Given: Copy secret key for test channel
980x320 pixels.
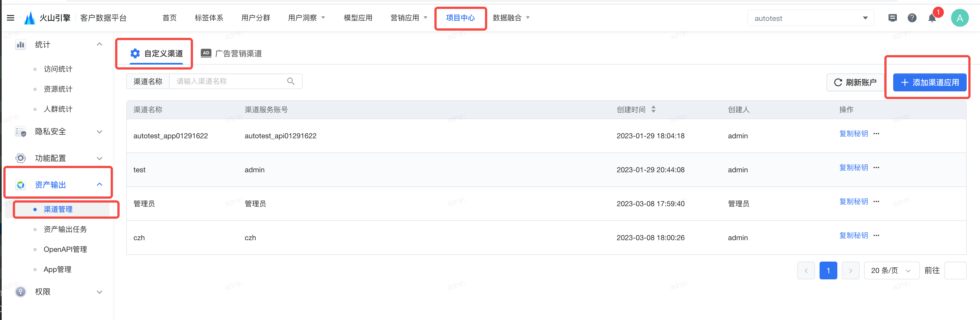Looking at the screenshot, I should click(x=853, y=168).
